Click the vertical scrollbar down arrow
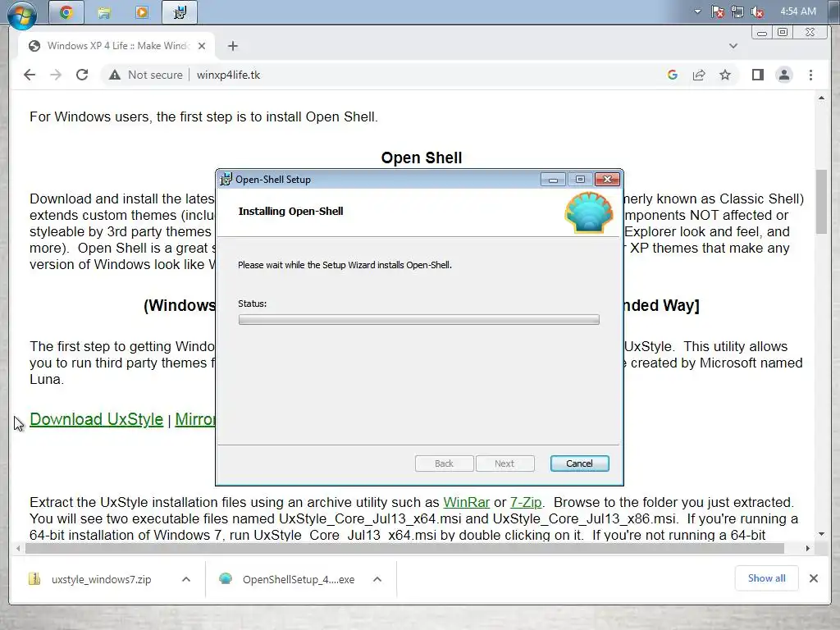 click(x=821, y=534)
